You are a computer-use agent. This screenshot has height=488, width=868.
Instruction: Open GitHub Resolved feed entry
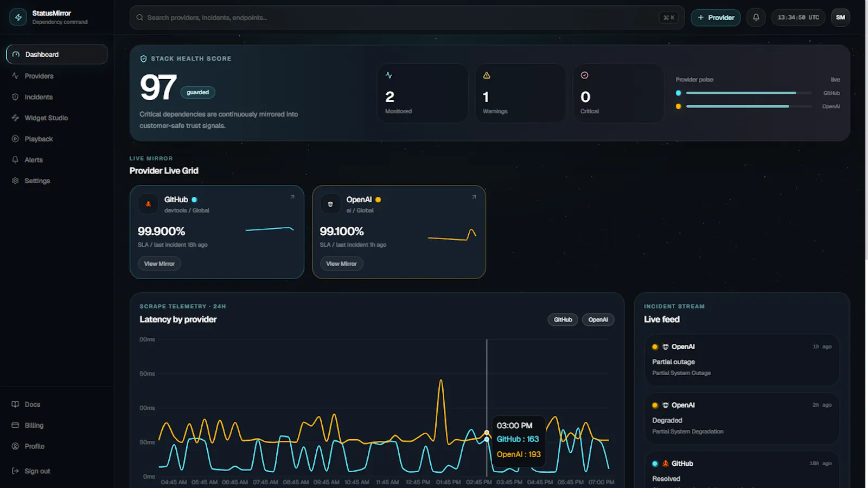coord(742,470)
